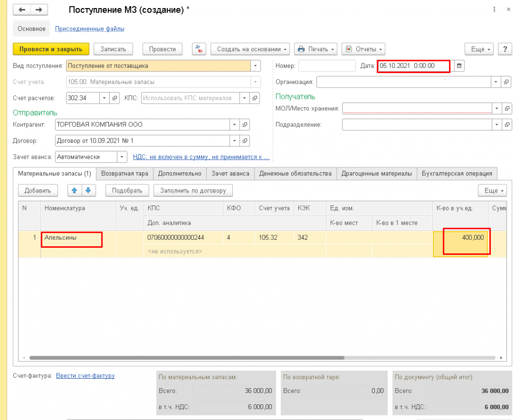Click the help question mark button
This screenshot has height=420, width=516.
[505, 49]
